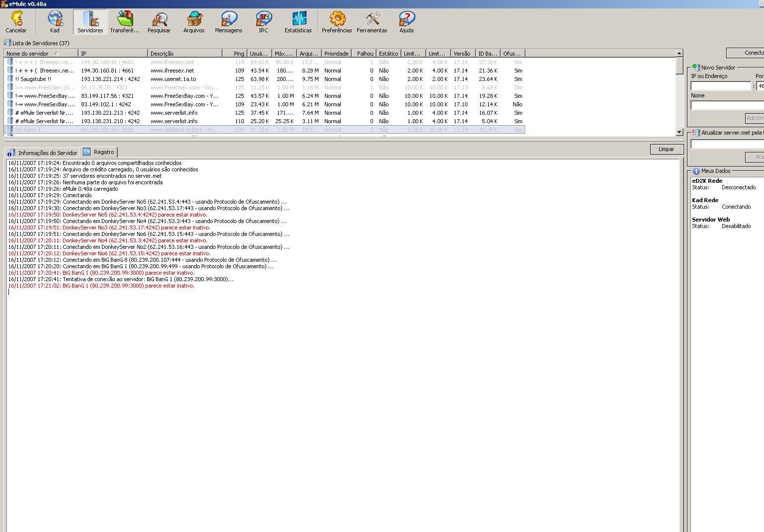Sort servers by Ofuscamento column header
The width and height of the screenshot is (764, 532).
[x=513, y=53]
